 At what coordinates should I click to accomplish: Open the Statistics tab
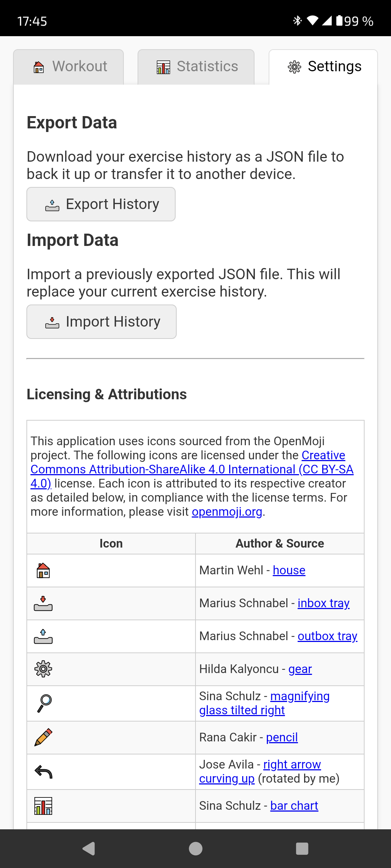[196, 67]
